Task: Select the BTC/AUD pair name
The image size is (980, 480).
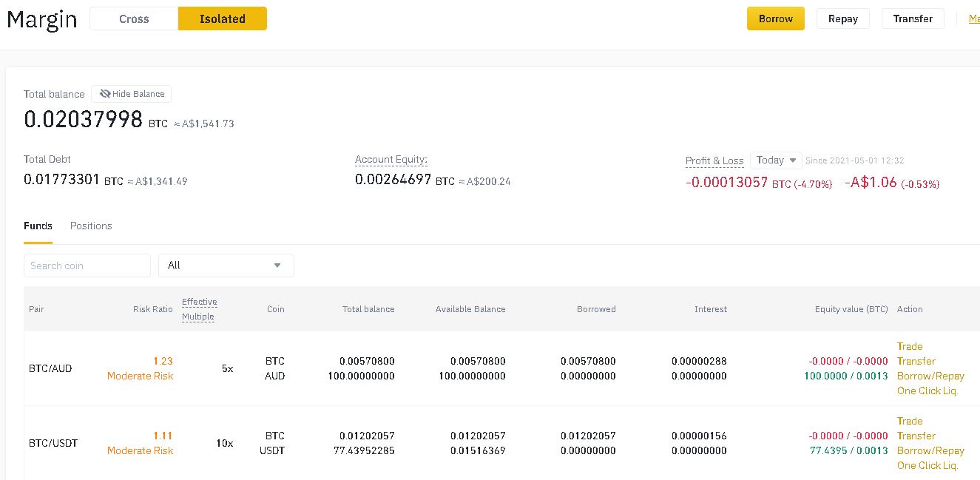Action: [x=50, y=368]
